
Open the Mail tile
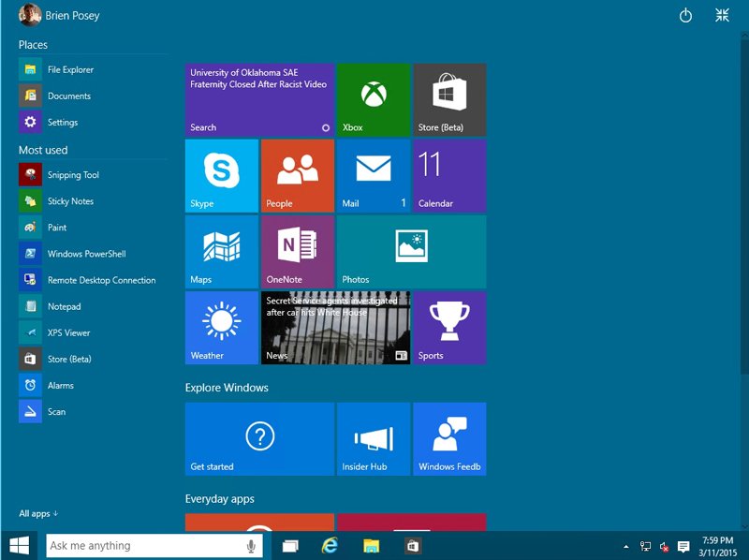coord(374,176)
